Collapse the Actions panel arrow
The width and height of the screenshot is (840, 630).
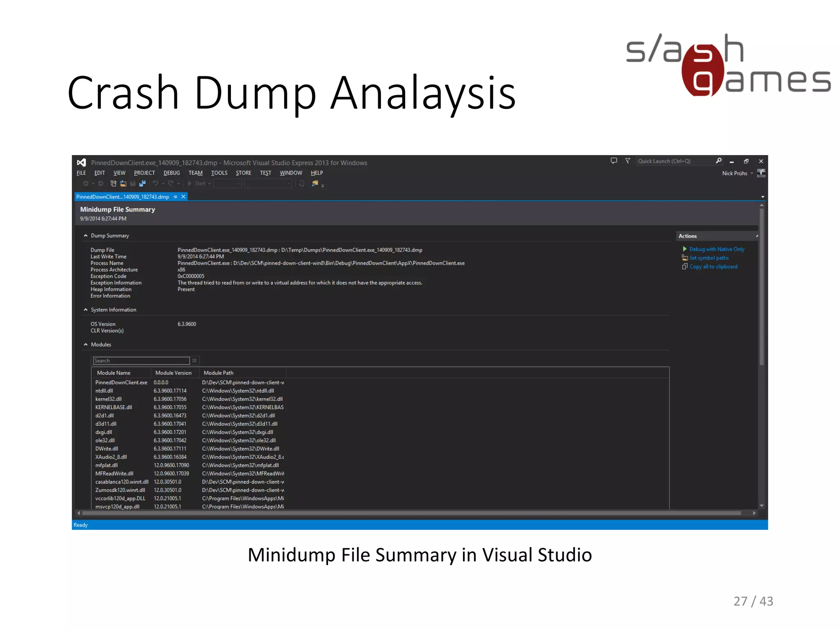(756, 236)
